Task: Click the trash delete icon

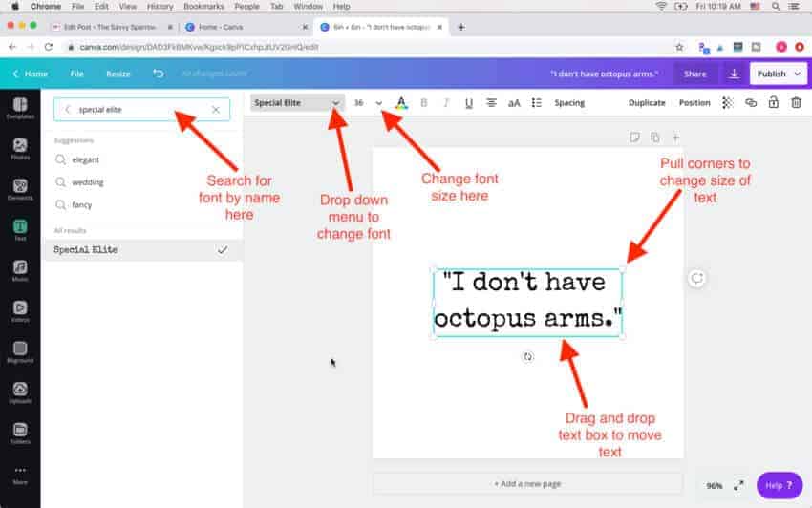Action: click(796, 102)
